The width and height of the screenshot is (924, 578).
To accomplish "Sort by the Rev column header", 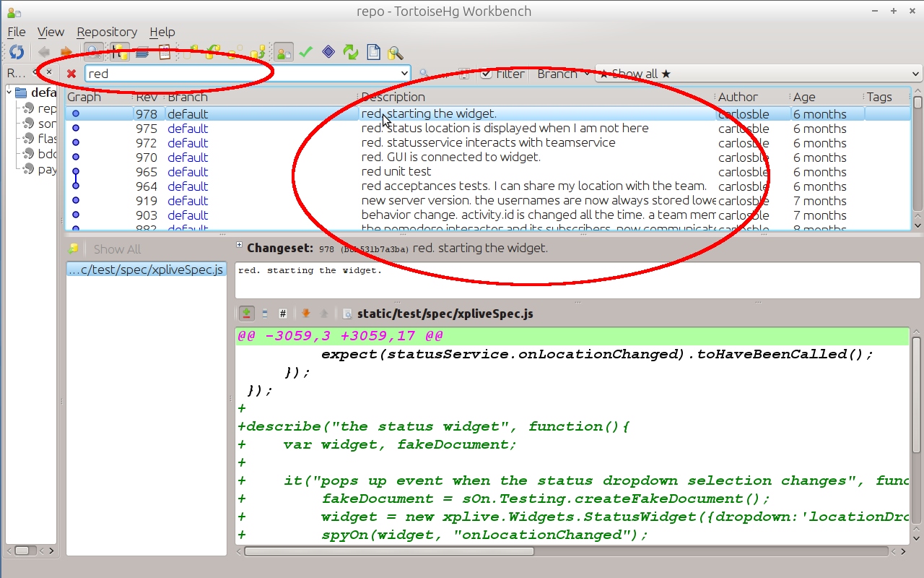I will 149,97.
